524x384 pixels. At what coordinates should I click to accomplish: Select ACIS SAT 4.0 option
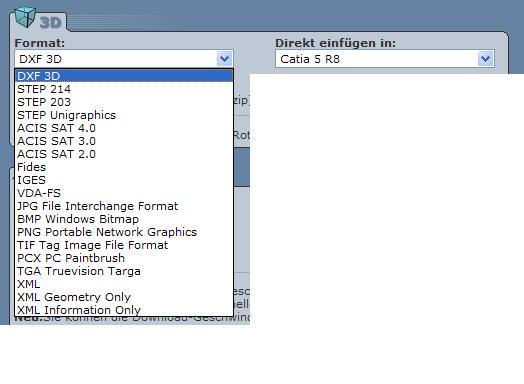tap(124, 128)
